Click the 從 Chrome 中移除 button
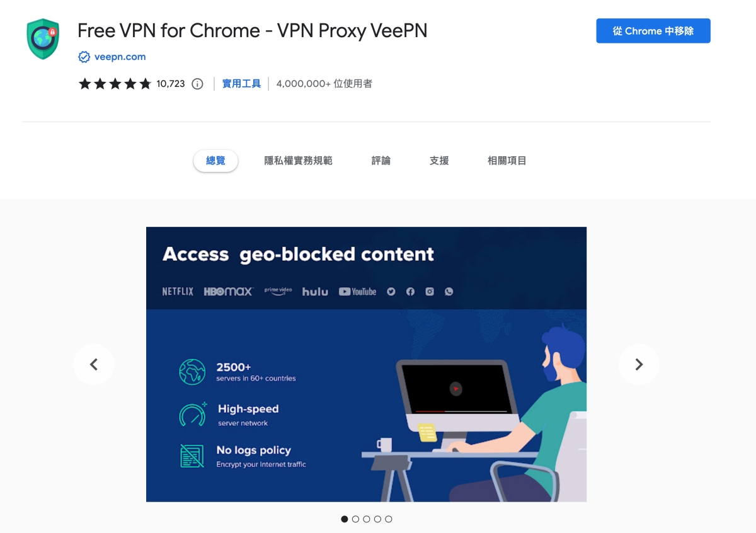 point(653,31)
